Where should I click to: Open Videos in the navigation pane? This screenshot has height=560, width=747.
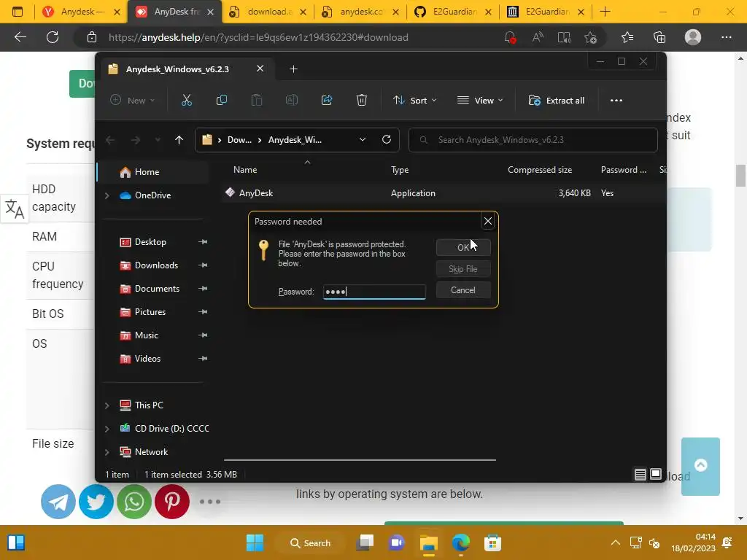tap(147, 359)
